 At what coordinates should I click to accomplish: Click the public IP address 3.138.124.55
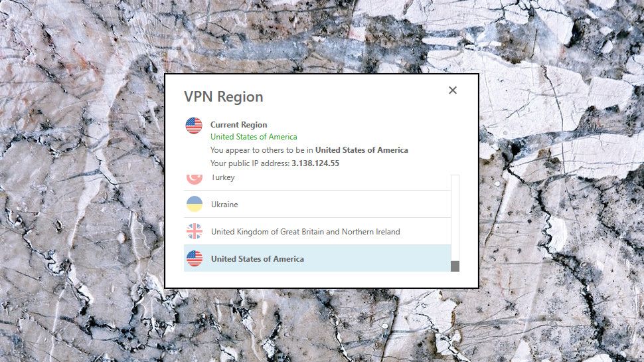(x=315, y=163)
